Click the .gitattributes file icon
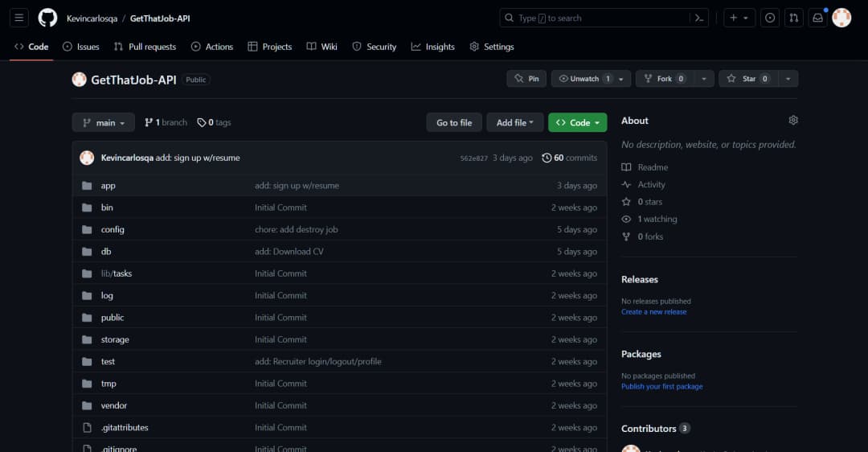Viewport: 868px width, 452px height. click(87, 428)
